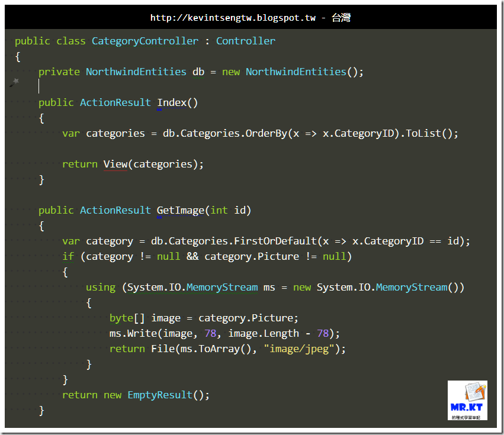Click the Controller base class name
This screenshot has height=435, width=504.
[246, 41]
